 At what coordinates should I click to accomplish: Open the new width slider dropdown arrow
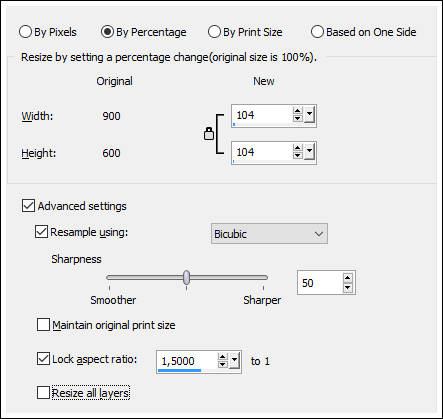point(309,115)
